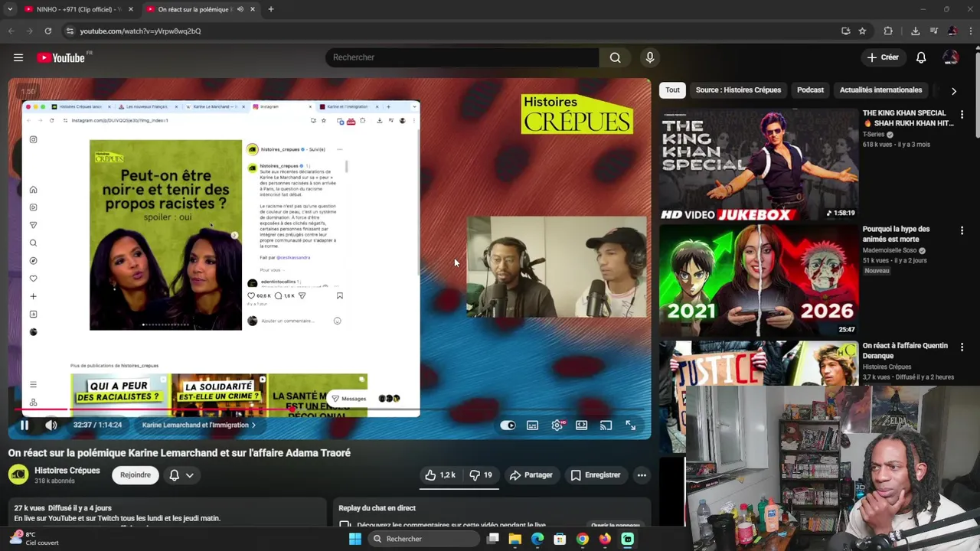The image size is (980, 551).
Task: Toggle subtitles in the player
Action: (532, 425)
